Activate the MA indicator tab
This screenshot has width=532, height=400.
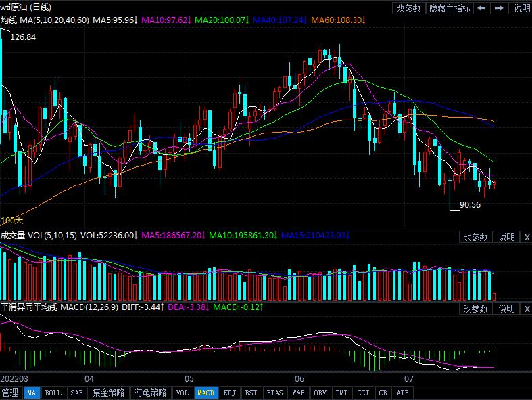pos(32,393)
